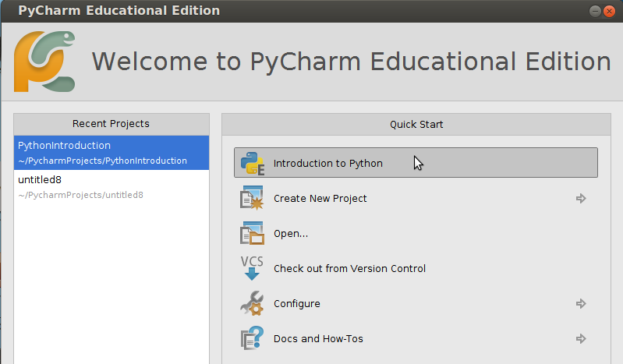
Task: Select Create New Project label
Action: 320,198
